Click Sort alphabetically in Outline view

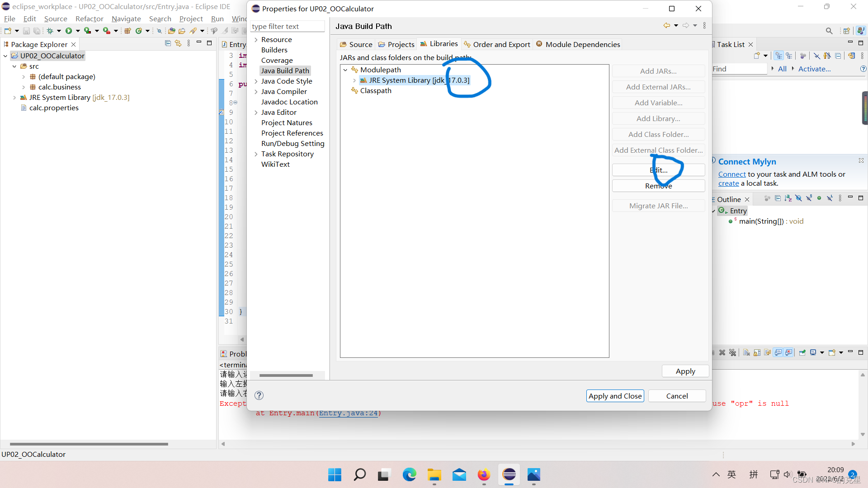[x=788, y=198]
